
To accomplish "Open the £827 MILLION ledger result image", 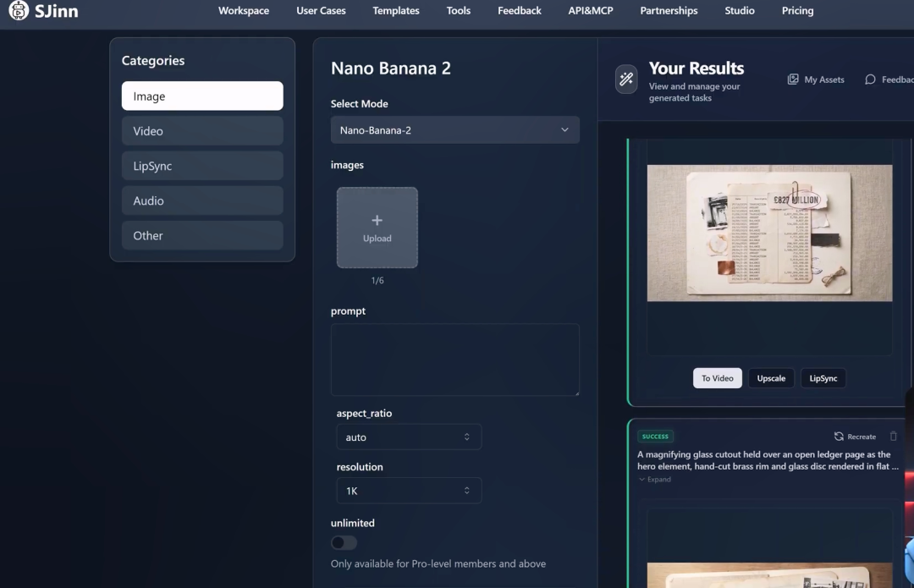I will (769, 234).
